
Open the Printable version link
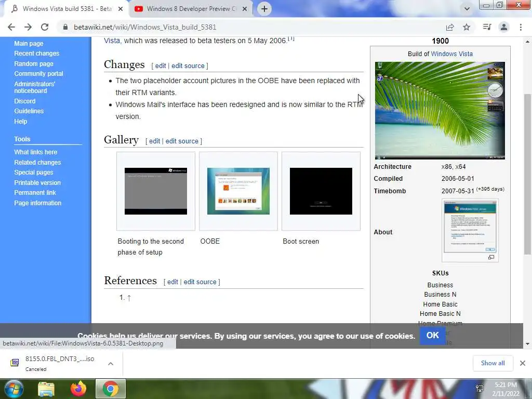click(x=37, y=182)
